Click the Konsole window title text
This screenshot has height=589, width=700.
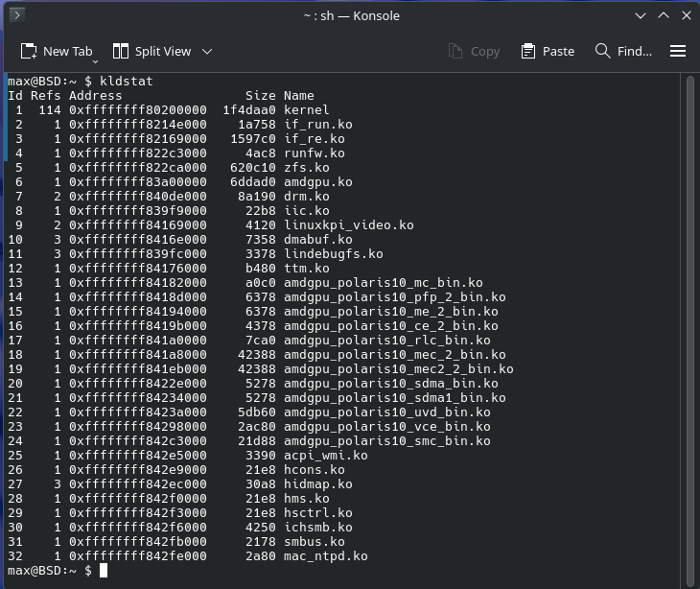[351, 15]
